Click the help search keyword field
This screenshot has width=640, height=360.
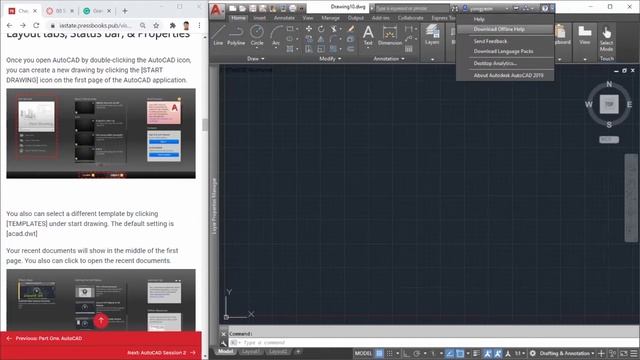pyautogui.click(x=412, y=8)
